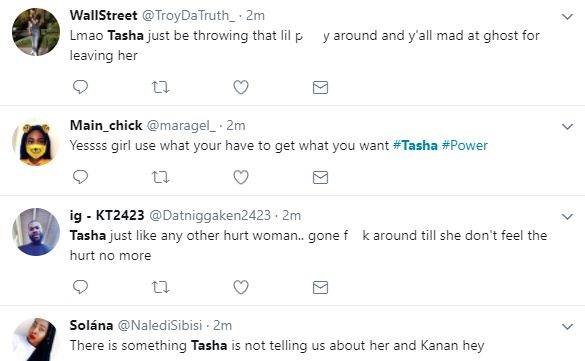Reply to ig - KT2423's tweet
Viewport: 585px width, 361px height.
80,287
